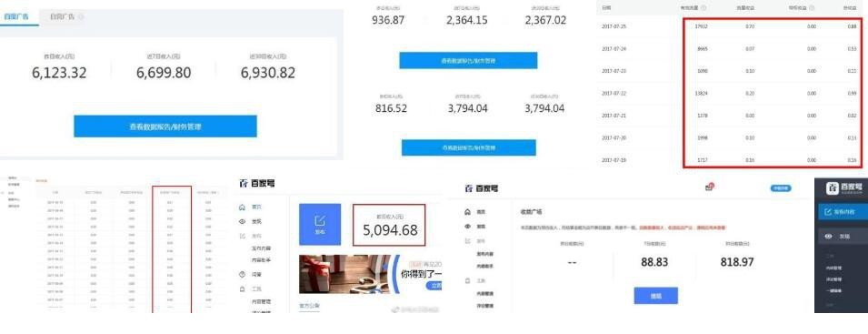
Task: Select the 2017-07-24 date row
Action: point(732,49)
